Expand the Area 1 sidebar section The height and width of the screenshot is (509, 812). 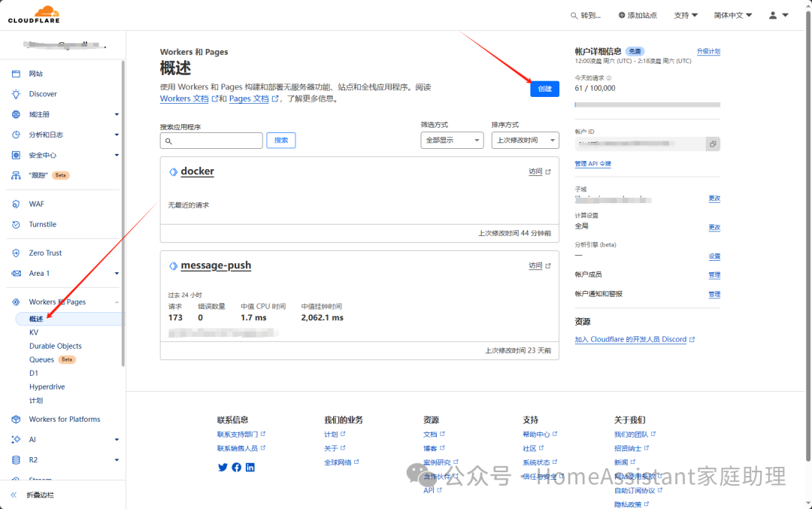(117, 274)
